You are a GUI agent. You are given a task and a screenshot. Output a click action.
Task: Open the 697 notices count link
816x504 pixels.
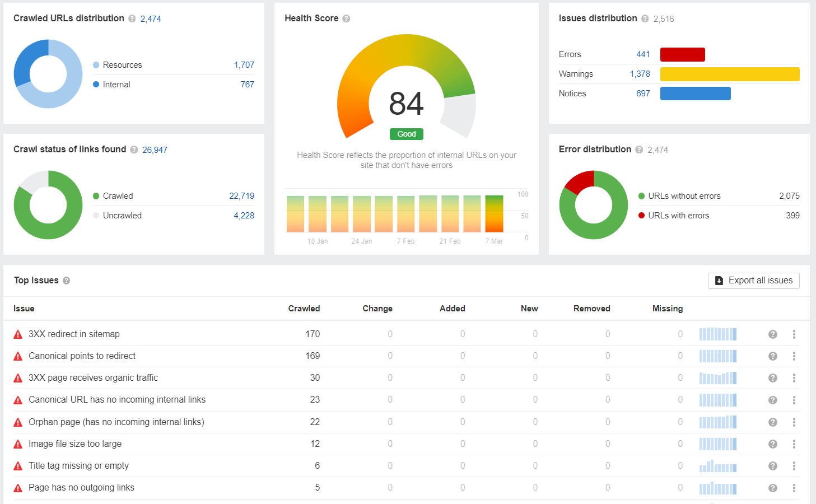[643, 94]
